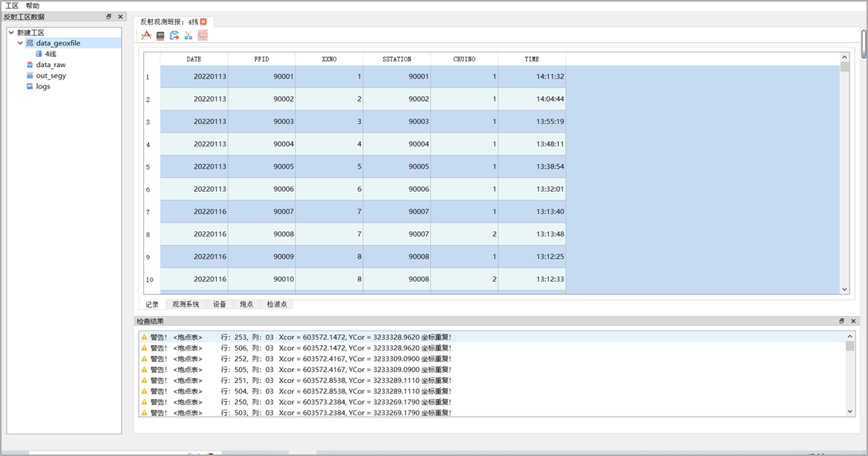Click the brown calculator toolbar icon
Viewport: 868px width, 456px height.
[x=160, y=35]
